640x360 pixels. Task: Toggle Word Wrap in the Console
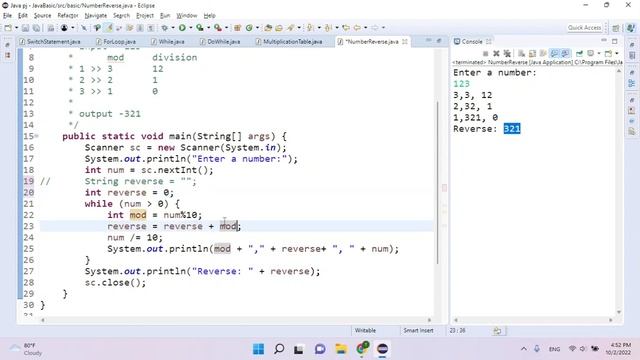543,53
